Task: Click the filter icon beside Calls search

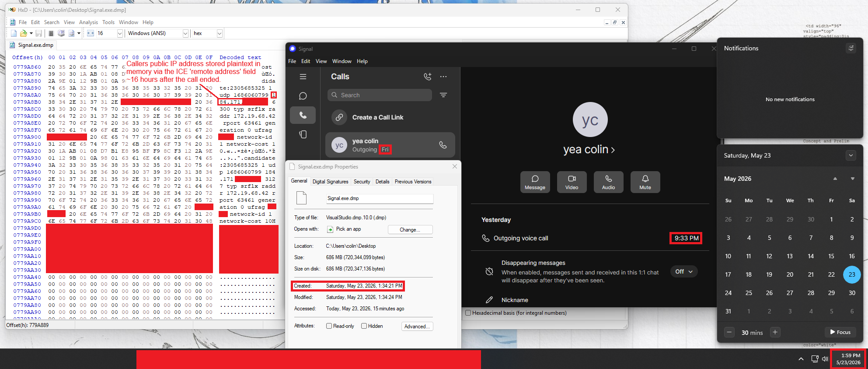Action: click(x=443, y=95)
